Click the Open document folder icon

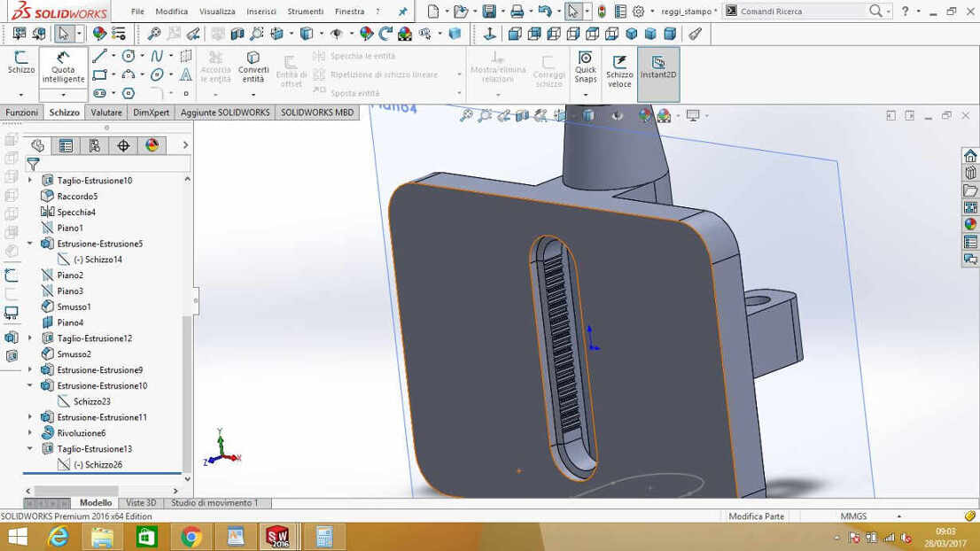[x=461, y=12]
